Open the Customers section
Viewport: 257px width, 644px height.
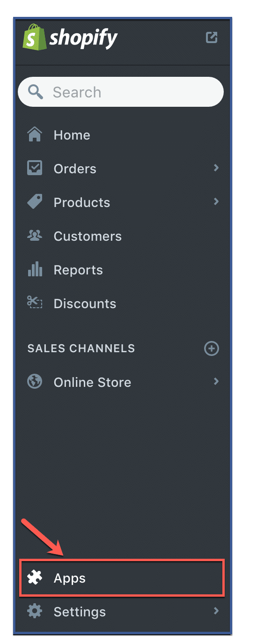pos(88,236)
